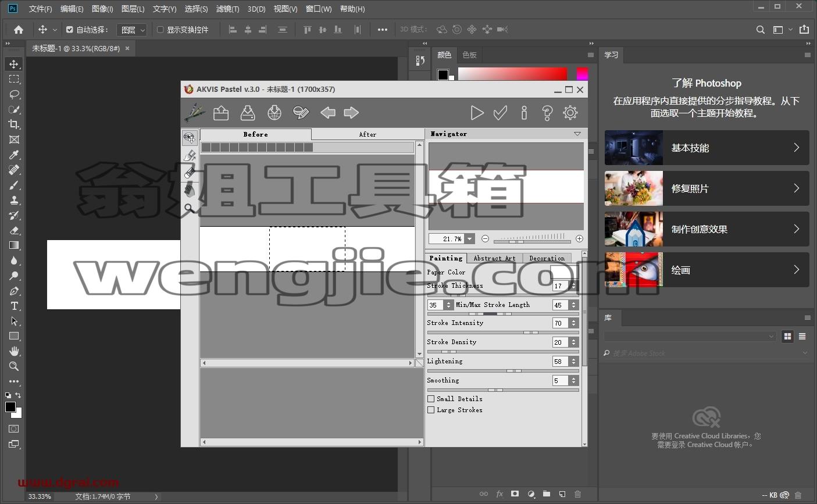
Task: Open Navigator zoom percentage dropdown
Action: [470, 238]
